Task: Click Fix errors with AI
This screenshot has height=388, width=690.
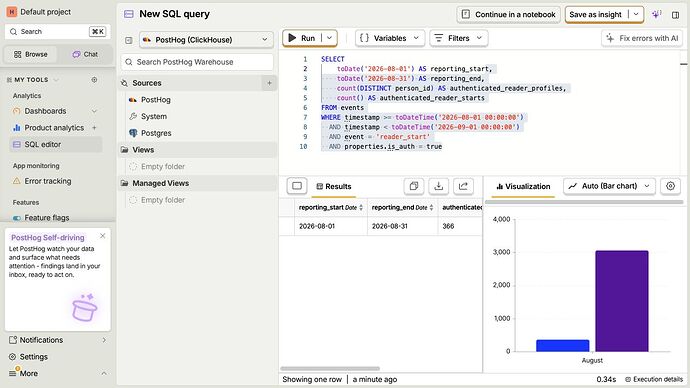Action: coord(642,38)
